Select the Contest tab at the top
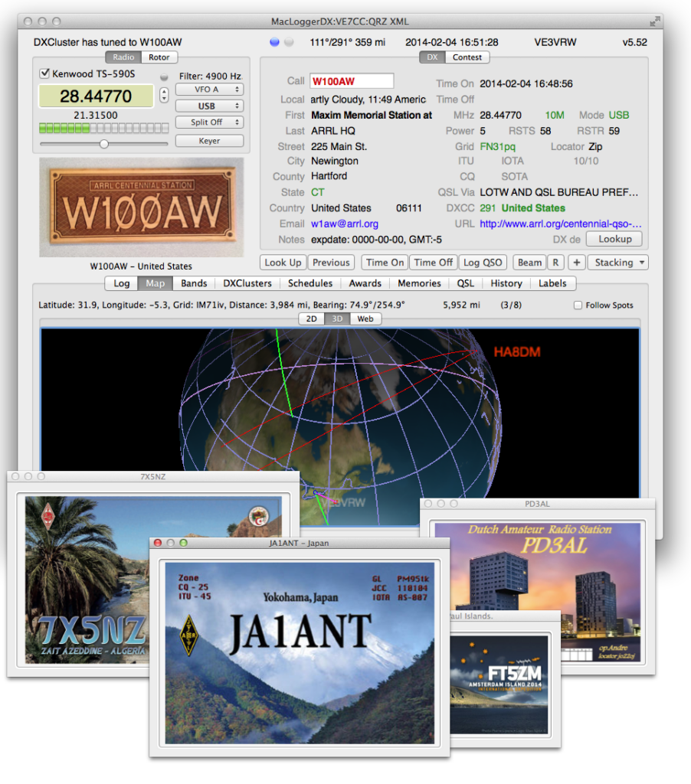691x784 pixels. pos(467,57)
